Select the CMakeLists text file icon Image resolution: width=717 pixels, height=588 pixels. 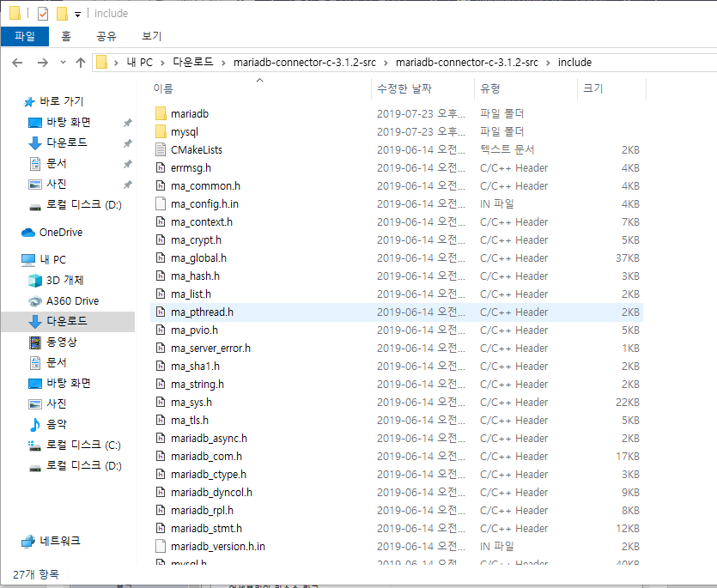[161, 149]
